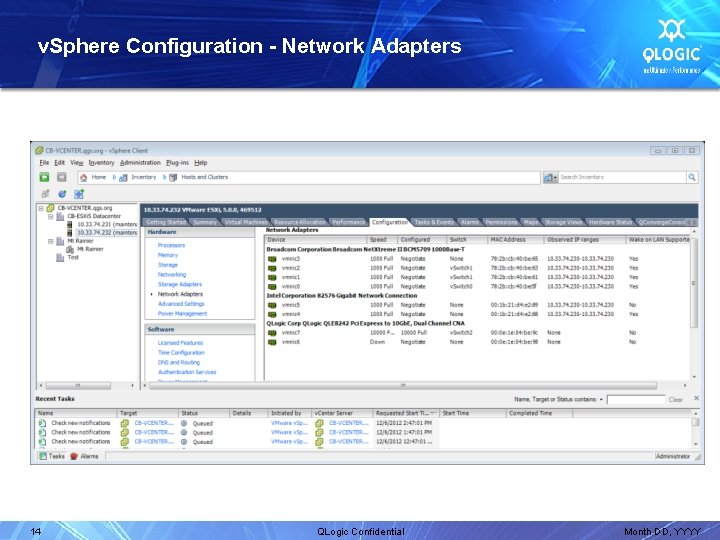Select host 10.33.74.231 in tree

[107, 225]
